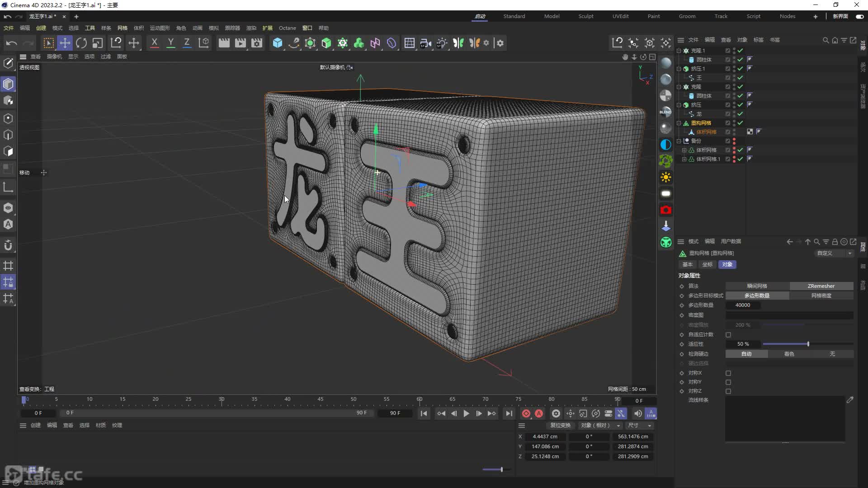
Task: Click the workplane grid icon in left sidebar
Action: pyautogui.click(x=8, y=266)
